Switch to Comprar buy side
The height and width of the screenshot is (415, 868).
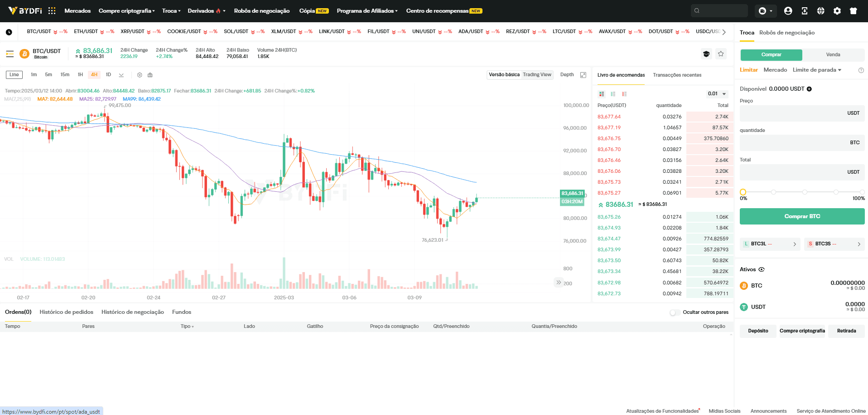771,55
